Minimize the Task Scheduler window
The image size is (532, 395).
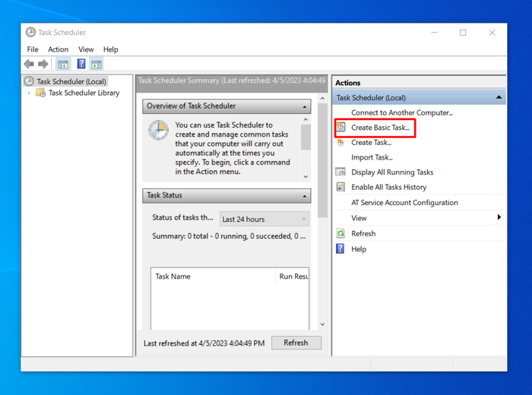click(x=434, y=33)
